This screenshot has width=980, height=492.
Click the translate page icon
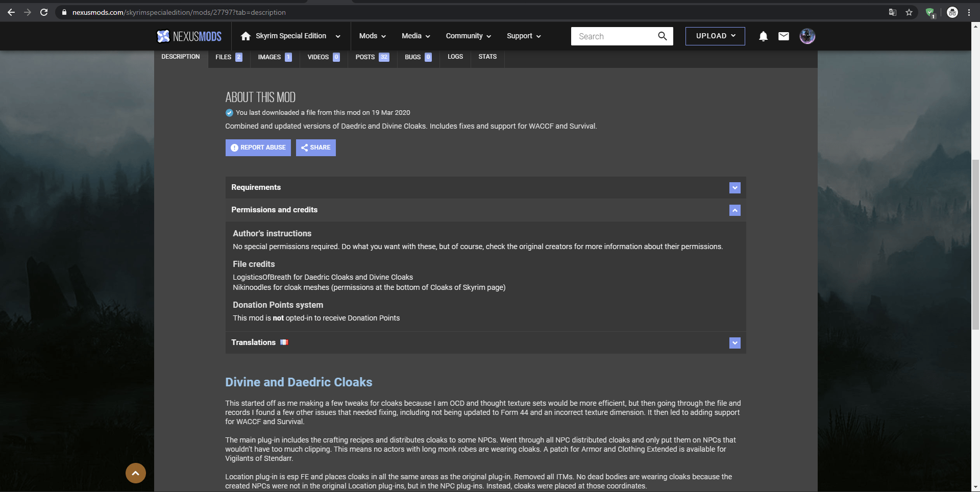(x=892, y=12)
